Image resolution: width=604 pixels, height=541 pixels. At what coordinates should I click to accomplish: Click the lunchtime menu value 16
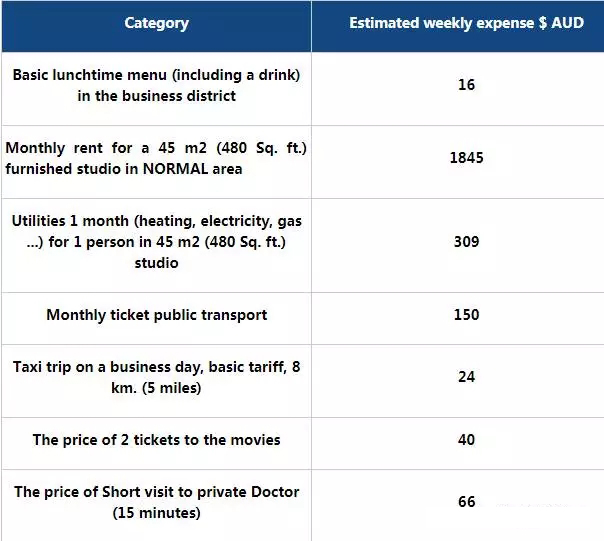point(466,85)
